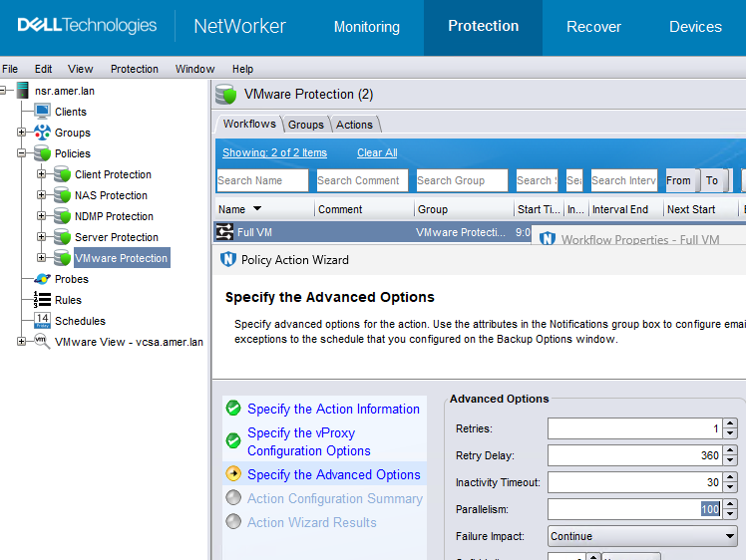Screen dimensions: 746x560
Task: Expand the NAS Protection node
Action: pos(42,195)
